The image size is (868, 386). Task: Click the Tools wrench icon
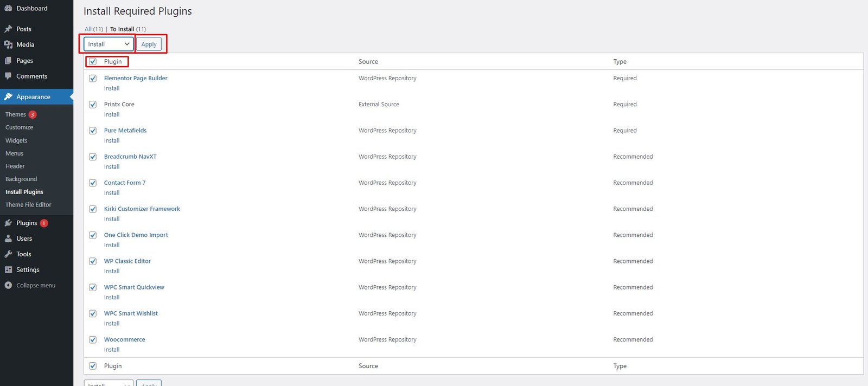point(8,254)
